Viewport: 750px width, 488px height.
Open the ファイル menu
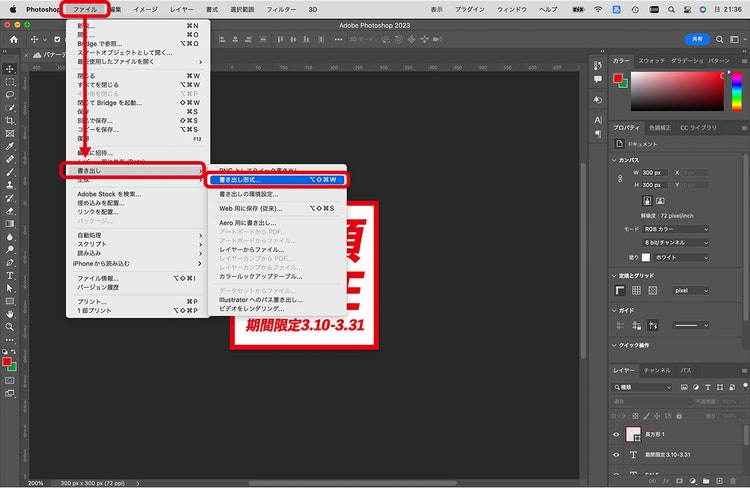[85, 9]
